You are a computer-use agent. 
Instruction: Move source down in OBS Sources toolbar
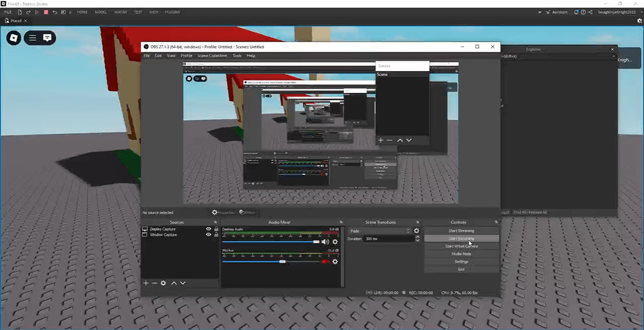click(183, 283)
